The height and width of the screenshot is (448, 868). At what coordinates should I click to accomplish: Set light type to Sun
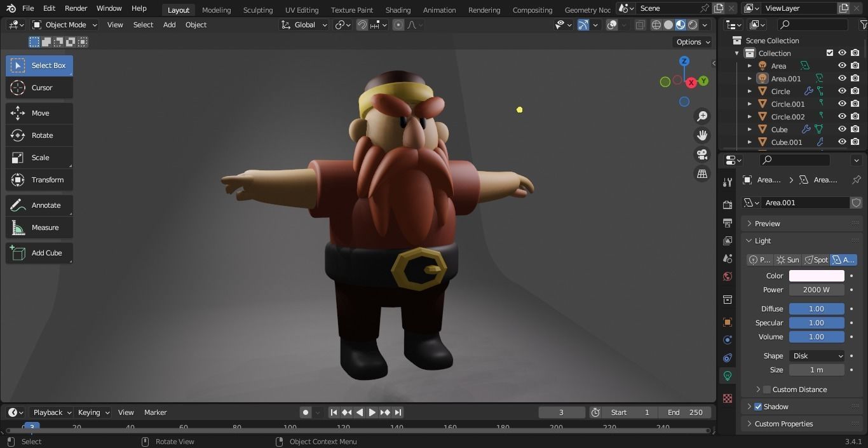pyautogui.click(x=788, y=260)
